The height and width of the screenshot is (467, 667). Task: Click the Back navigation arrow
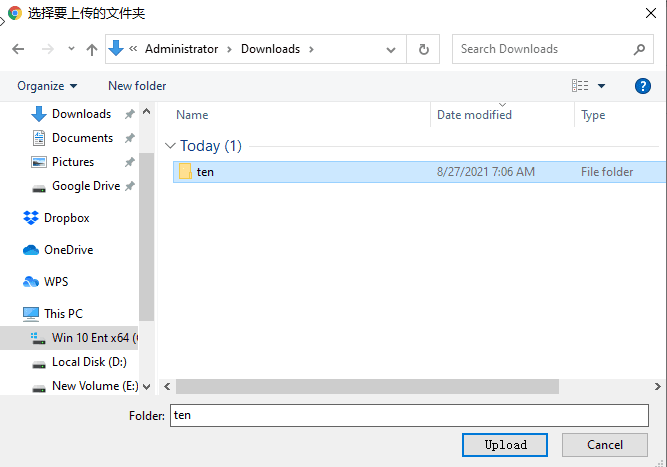coord(18,49)
